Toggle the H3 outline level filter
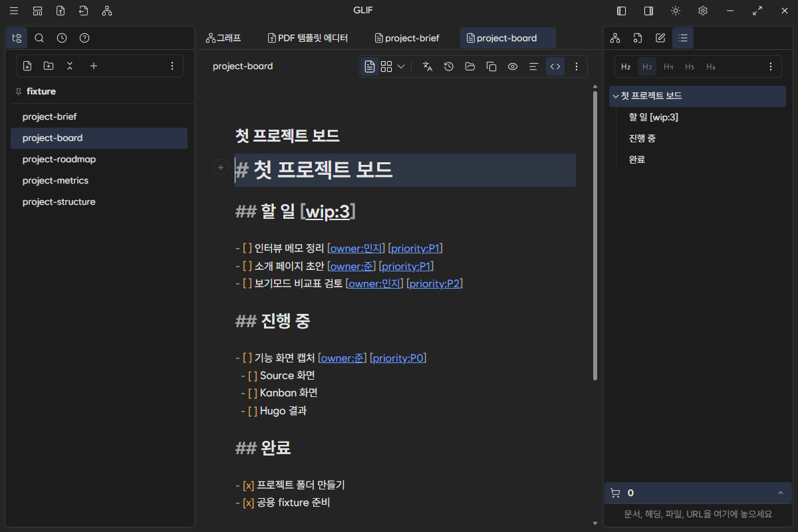 (647, 66)
